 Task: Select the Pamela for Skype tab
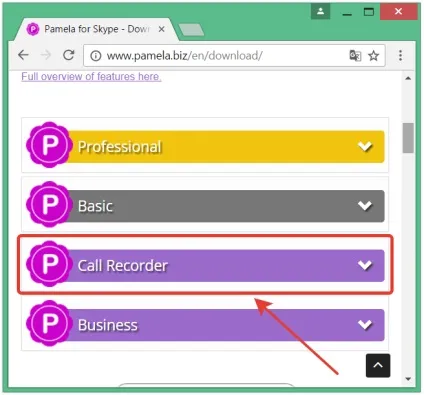[x=97, y=29]
